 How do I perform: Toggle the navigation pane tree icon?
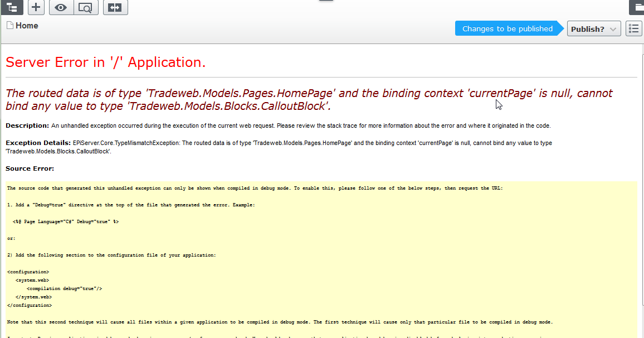12,7
